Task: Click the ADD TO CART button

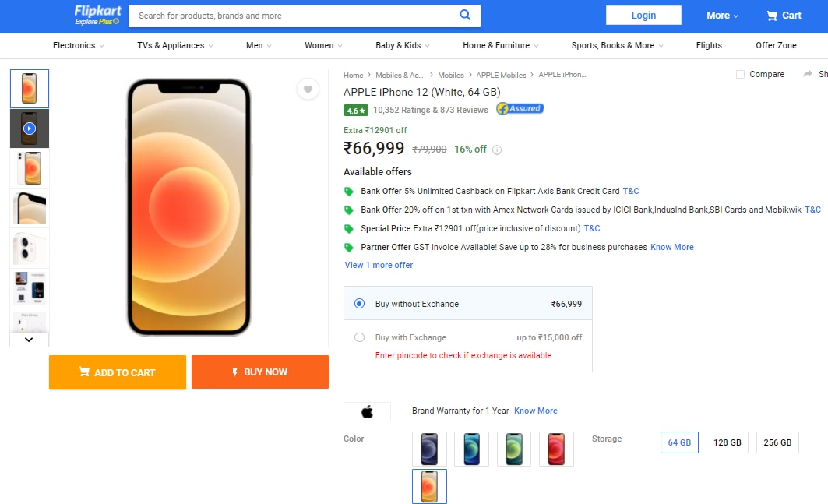Action: [x=118, y=372]
